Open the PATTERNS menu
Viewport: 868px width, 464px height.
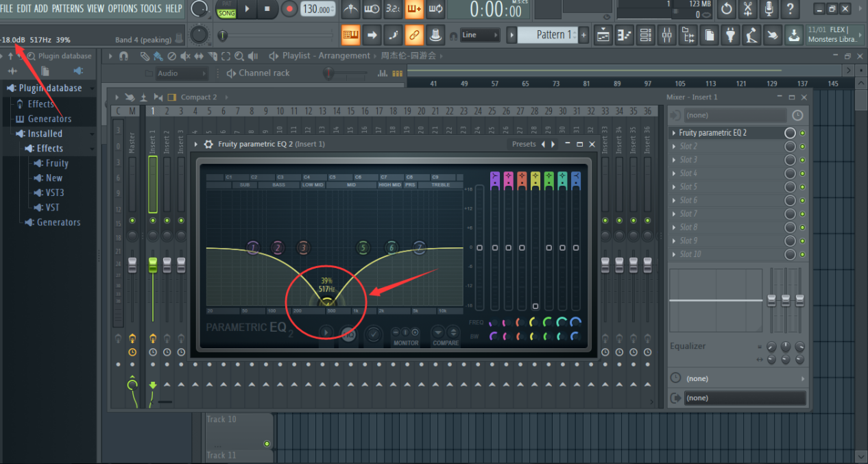point(68,8)
